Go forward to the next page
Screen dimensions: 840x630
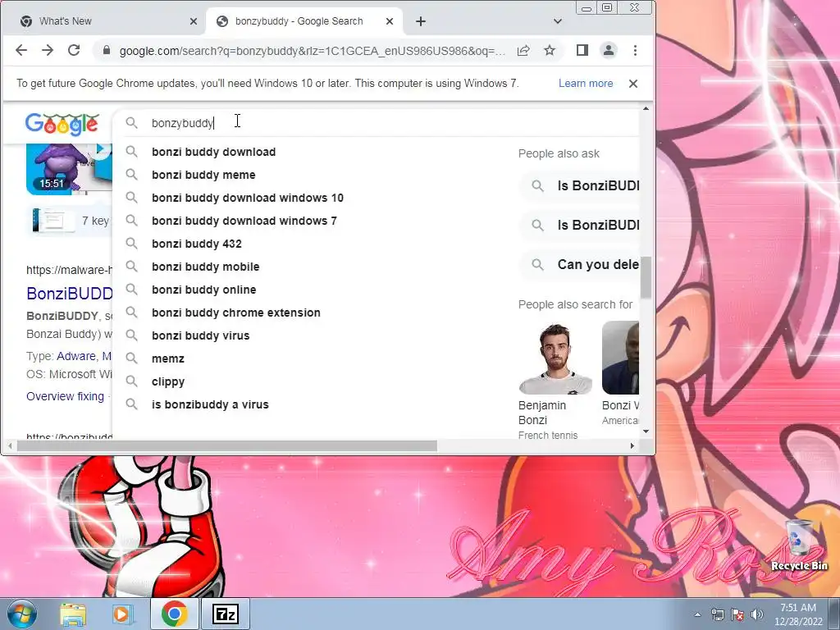tap(48, 50)
